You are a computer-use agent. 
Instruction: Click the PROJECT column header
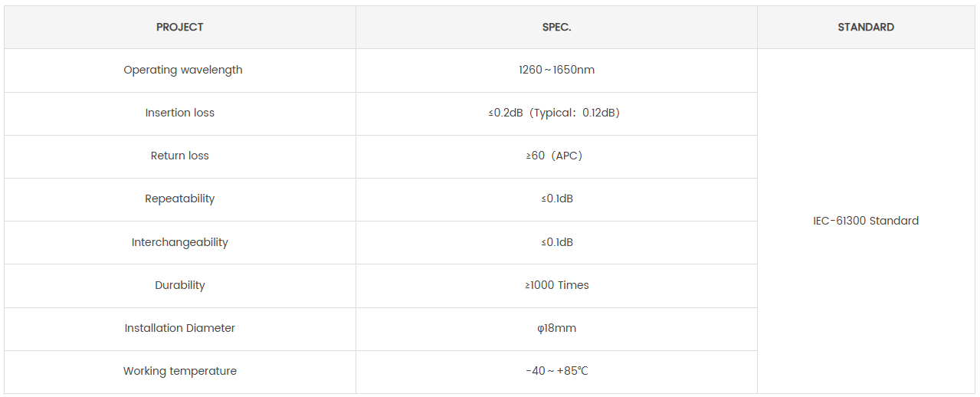click(x=180, y=27)
